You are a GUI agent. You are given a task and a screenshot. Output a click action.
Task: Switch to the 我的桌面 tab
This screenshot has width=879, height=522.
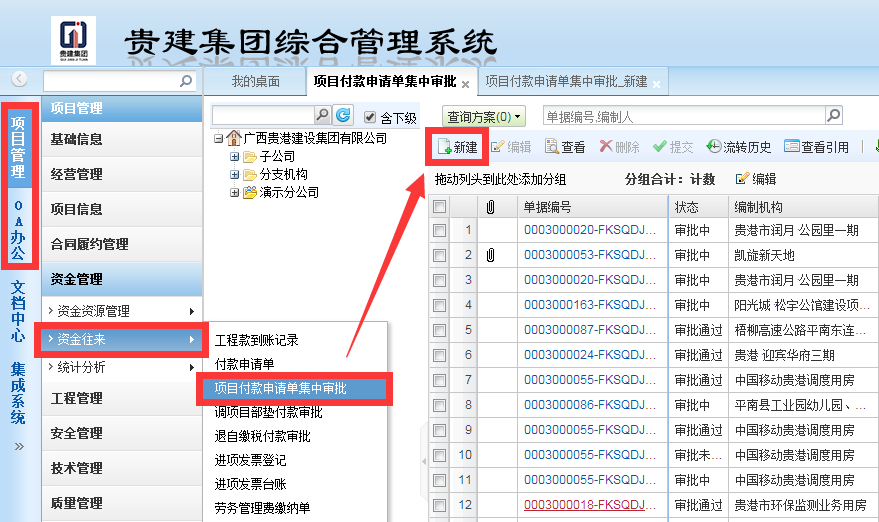tap(255, 81)
